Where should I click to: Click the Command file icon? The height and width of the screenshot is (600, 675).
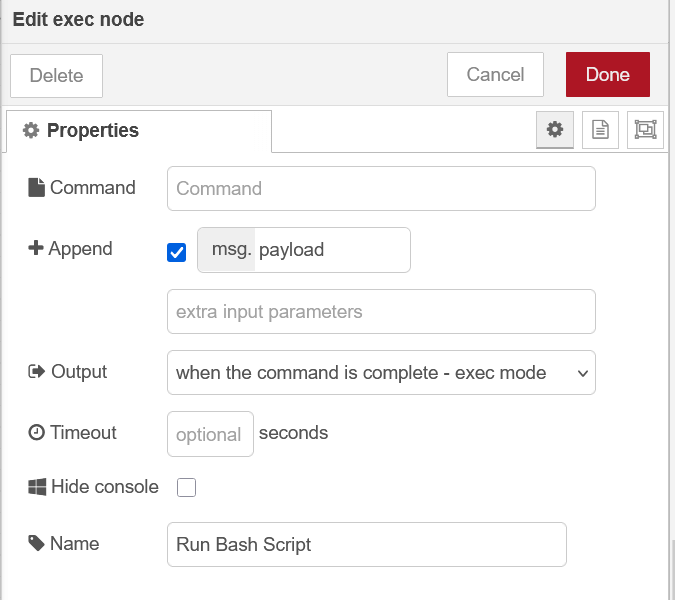[36, 188]
